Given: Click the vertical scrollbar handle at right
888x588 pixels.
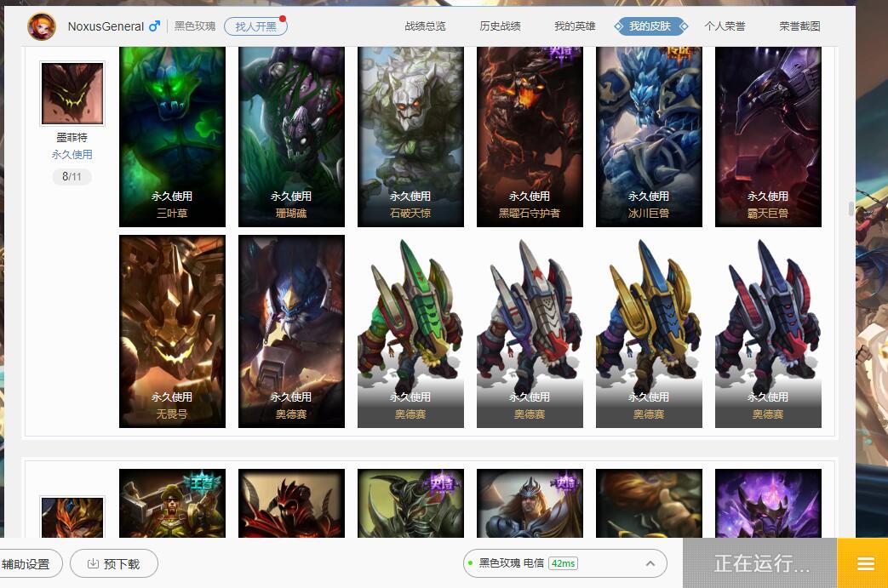Looking at the screenshot, I should pos(851,208).
